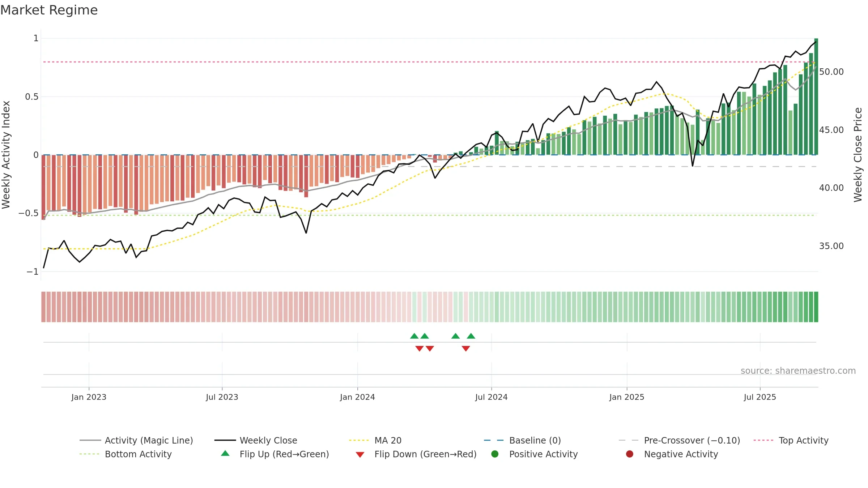868x488 pixels.
Task: Click the leftmost red regime strip cell
Action: coord(43,307)
